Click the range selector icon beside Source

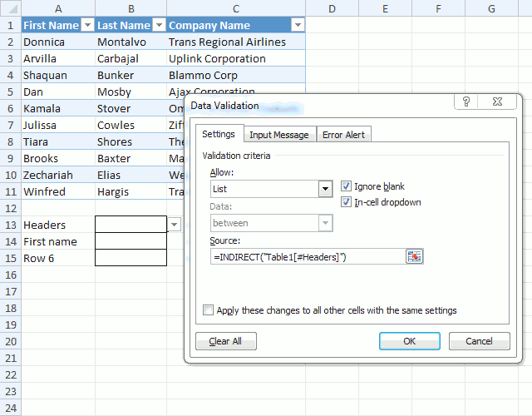(x=415, y=256)
